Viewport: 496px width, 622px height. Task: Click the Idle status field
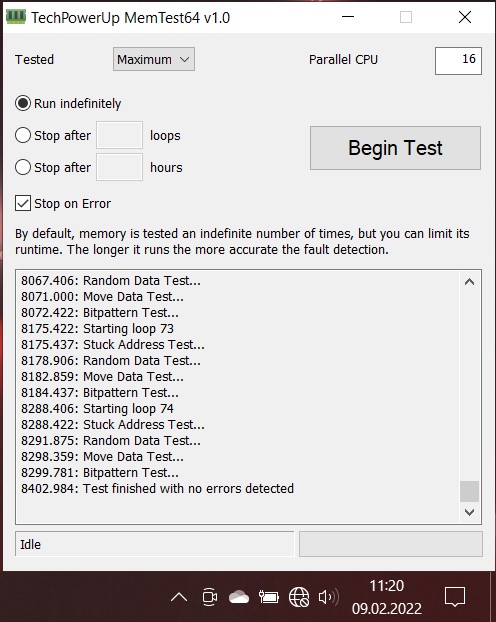point(155,544)
